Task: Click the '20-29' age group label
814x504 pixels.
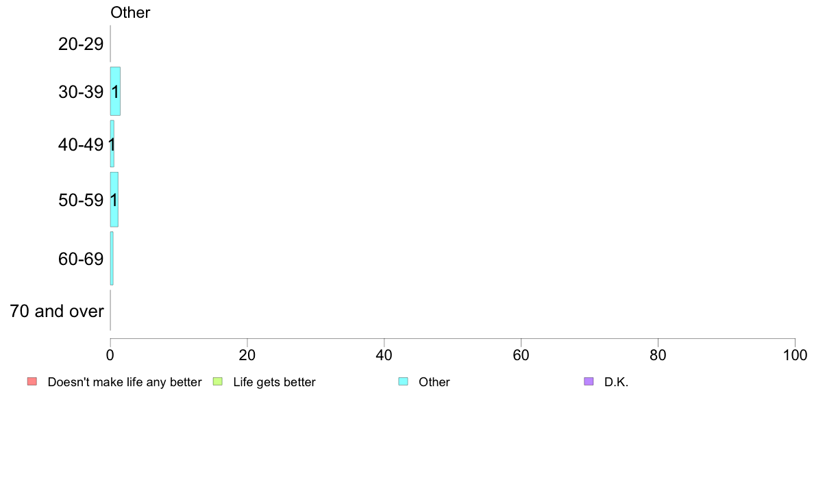Action: coord(81,44)
